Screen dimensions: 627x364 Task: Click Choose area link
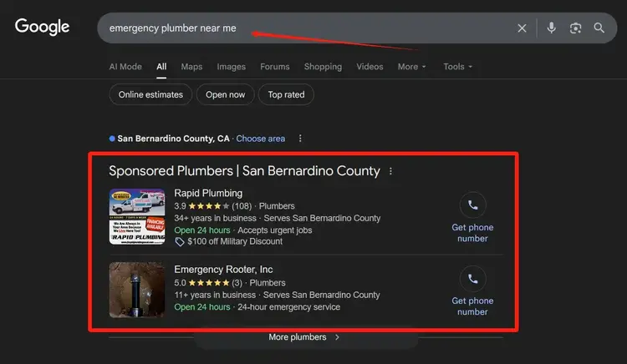pyautogui.click(x=260, y=139)
